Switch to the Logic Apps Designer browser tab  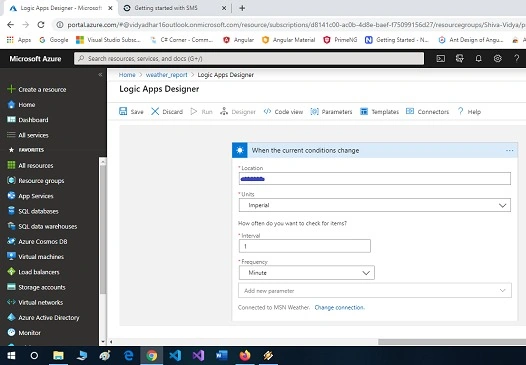pos(61,8)
